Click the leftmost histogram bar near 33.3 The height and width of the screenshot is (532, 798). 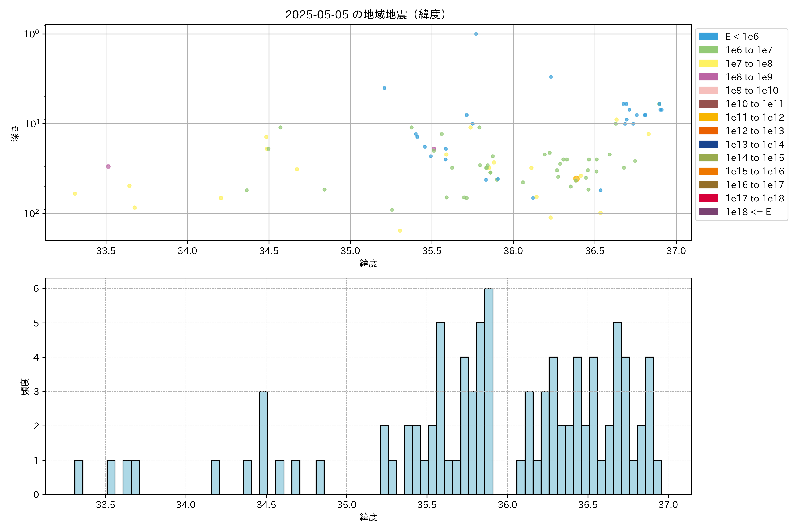(x=79, y=477)
